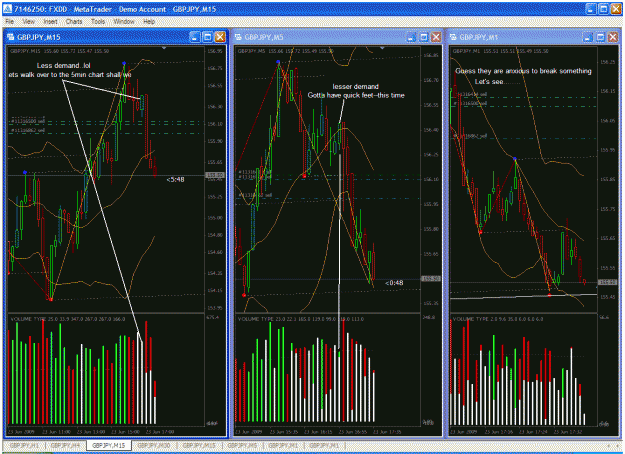Click the chart icon of GBPJPY,M5 window

click(x=238, y=37)
